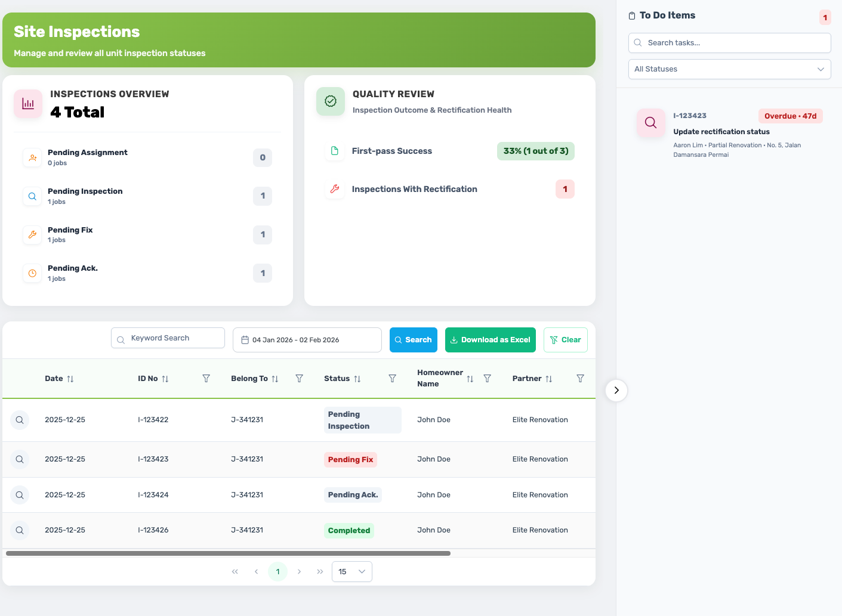Expand the All Statuses dropdown

pos(729,69)
